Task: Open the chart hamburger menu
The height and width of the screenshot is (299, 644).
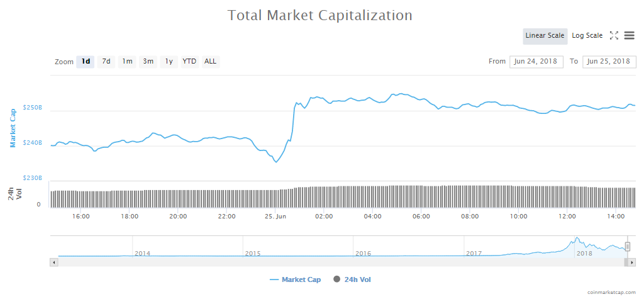Action: pyautogui.click(x=630, y=36)
